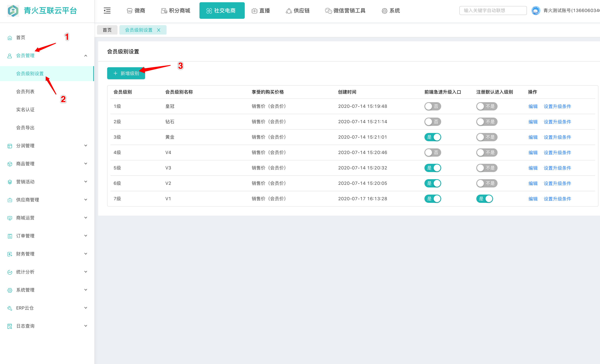The width and height of the screenshot is (600, 364).
Task: Expand the 分润管理 menu chevron
Action: pos(86,146)
